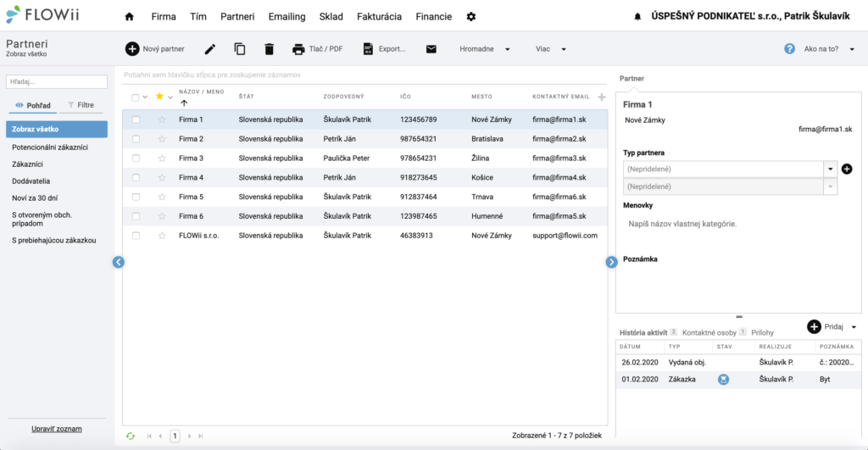Screen dimensions: 868x450
Task: Open notifications bell icon
Action: (637, 17)
